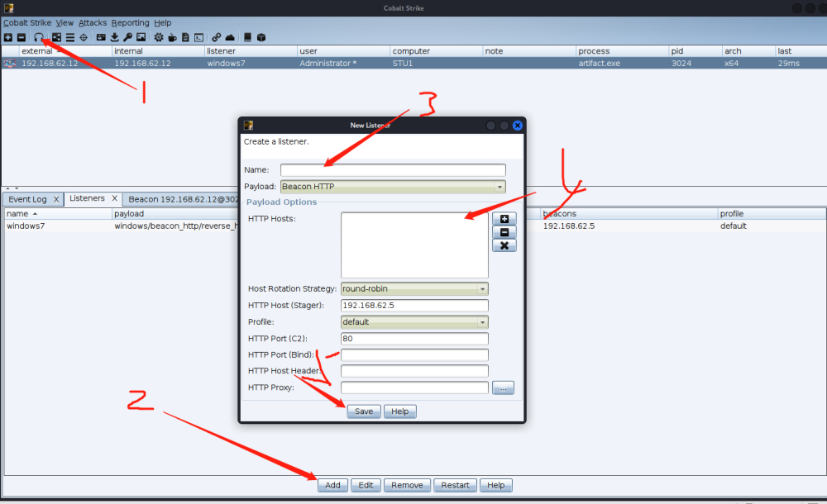The height and width of the screenshot is (504, 827).
Task: Click the Remove listener button
Action: click(407, 485)
